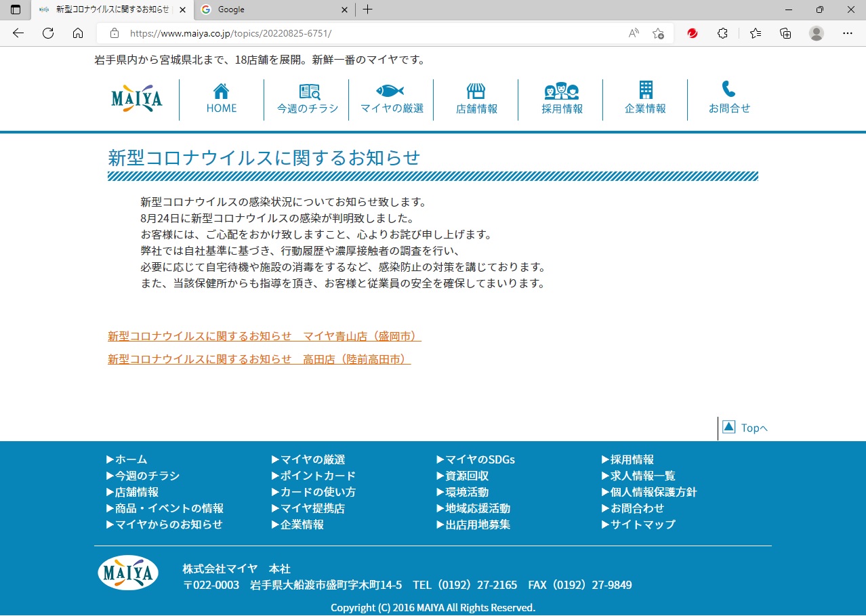
Task: Add this page to favorites
Action: (658, 33)
